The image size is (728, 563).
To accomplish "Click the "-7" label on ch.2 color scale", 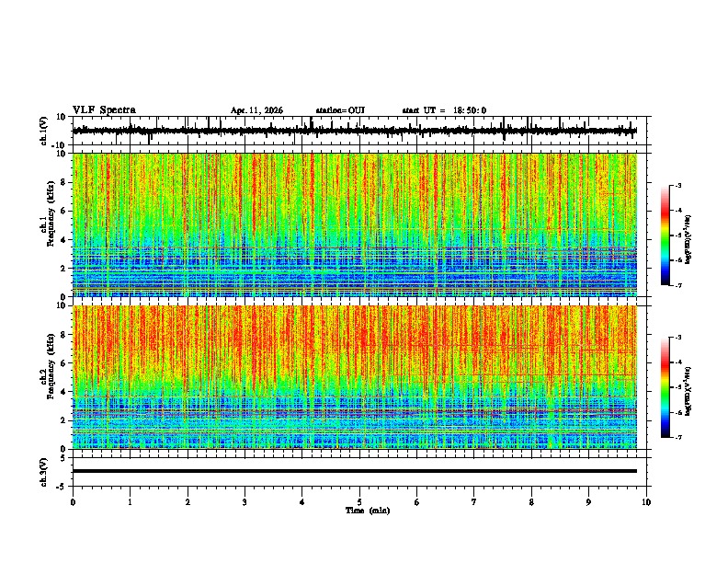I will point(678,437).
